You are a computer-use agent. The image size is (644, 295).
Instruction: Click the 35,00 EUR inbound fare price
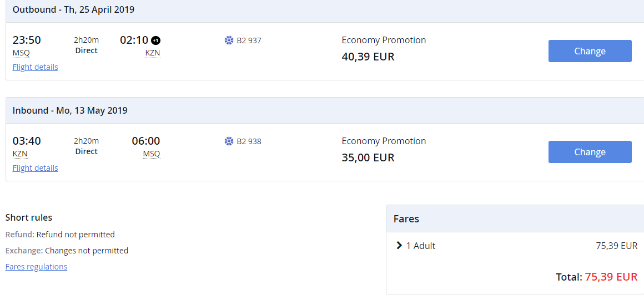(x=368, y=157)
